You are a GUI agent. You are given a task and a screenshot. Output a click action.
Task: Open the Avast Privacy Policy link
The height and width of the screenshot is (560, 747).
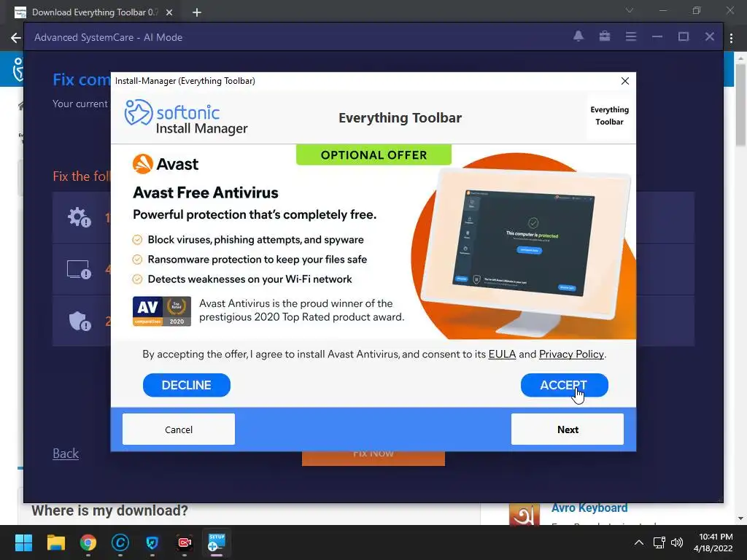click(x=571, y=354)
